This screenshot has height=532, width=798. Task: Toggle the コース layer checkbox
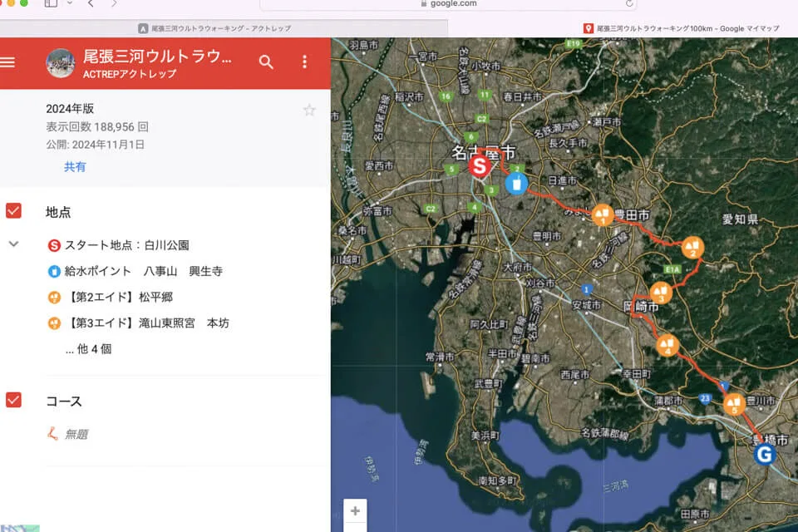pyautogui.click(x=13, y=401)
